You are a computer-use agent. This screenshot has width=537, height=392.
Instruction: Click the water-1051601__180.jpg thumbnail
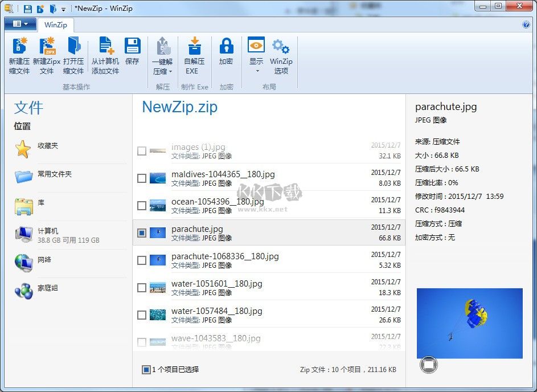[158, 288]
